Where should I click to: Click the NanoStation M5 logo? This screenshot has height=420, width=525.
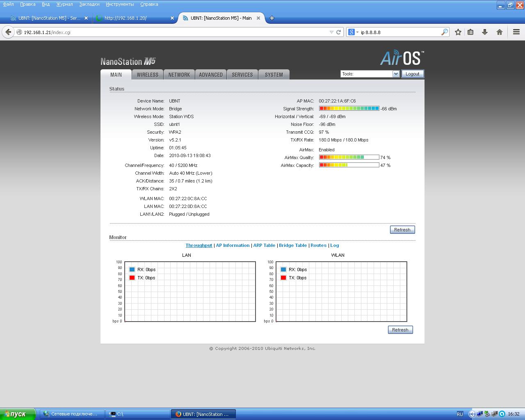click(128, 62)
